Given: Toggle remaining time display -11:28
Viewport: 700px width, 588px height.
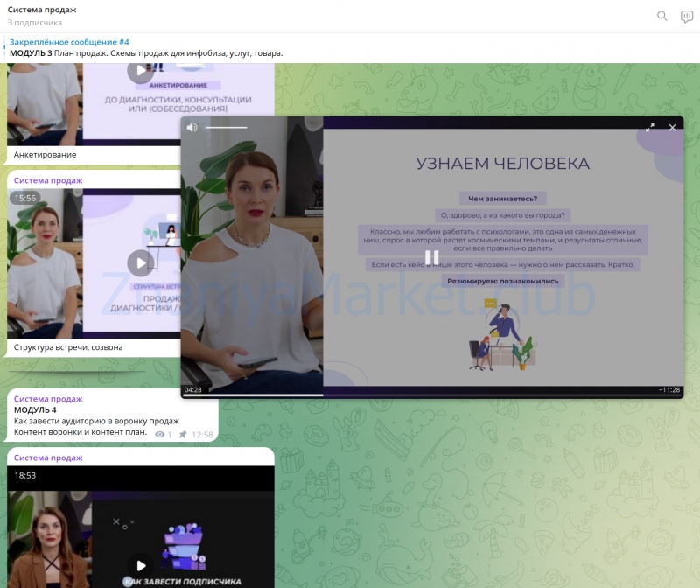Looking at the screenshot, I should 668,389.
